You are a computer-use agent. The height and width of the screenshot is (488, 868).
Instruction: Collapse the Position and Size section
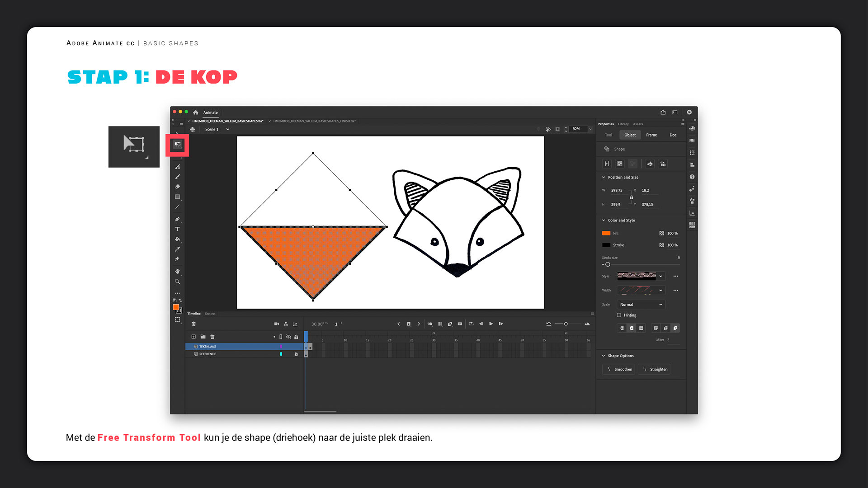604,178
